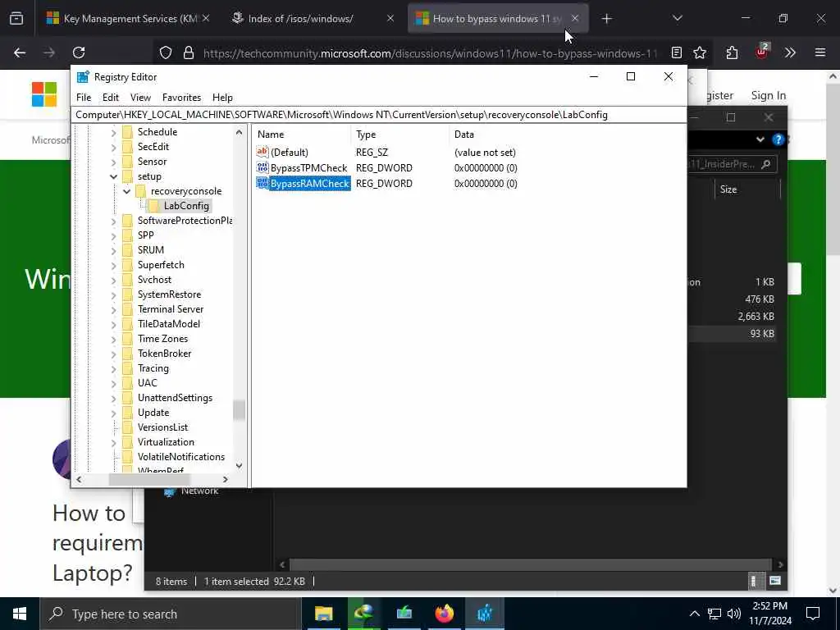Select the VersionsList key
Screen dimensions: 840x630
pyautogui.click(x=163, y=427)
